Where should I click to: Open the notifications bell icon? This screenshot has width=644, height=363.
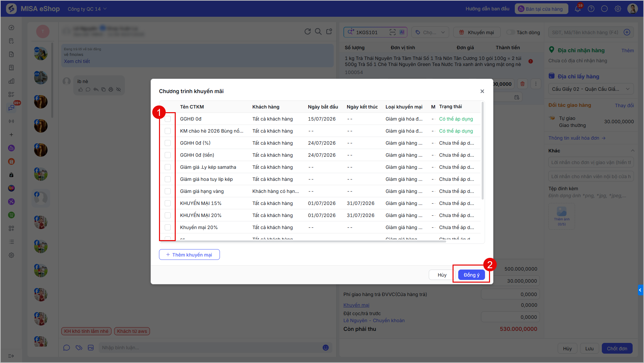point(578,9)
